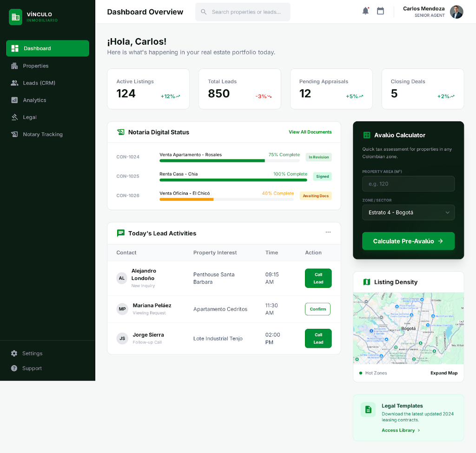Click Confirm for Mariana Peláez
Screen dimensions: 476x453
click(317, 309)
